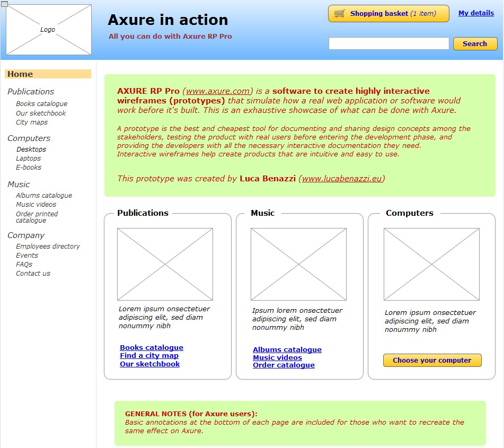Open Events in sidebar
This screenshot has width=504, height=448.
point(27,255)
